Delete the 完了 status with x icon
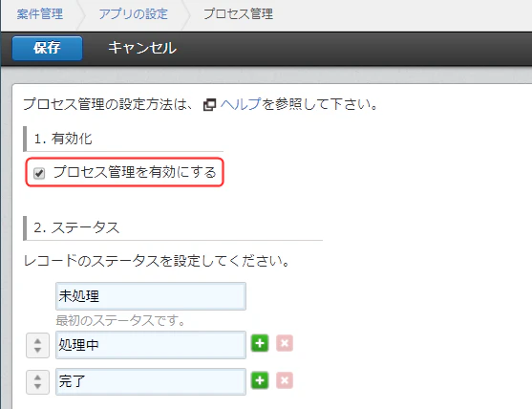 click(285, 380)
